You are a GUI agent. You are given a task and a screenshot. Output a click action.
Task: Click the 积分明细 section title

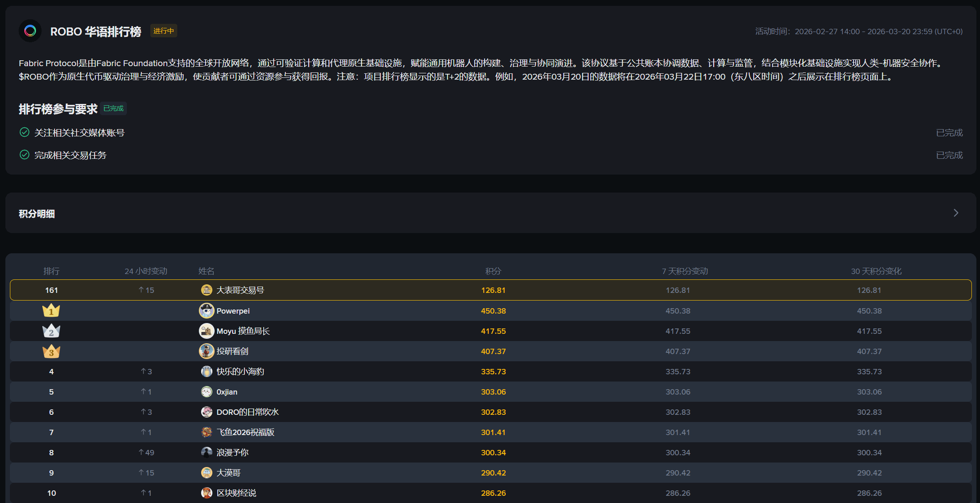[x=37, y=214]
